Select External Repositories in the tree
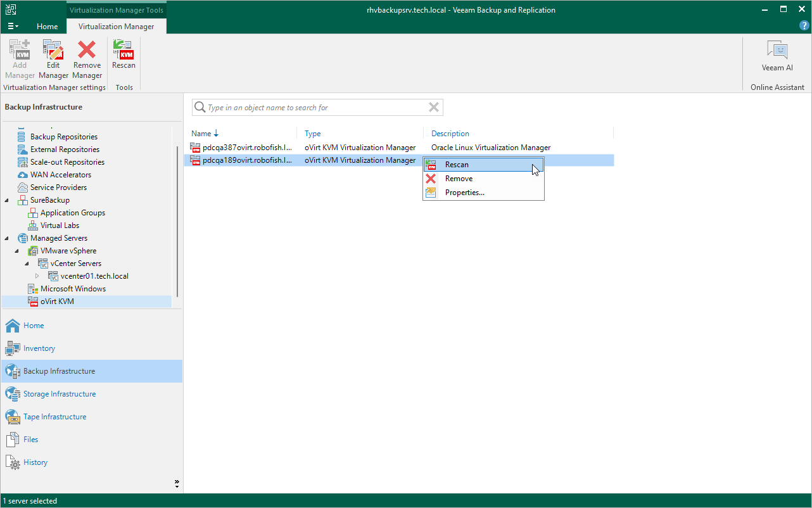Image resolution: width=812 pixels, height=508 pixels. pyautogui.click(x=65, y=149)
